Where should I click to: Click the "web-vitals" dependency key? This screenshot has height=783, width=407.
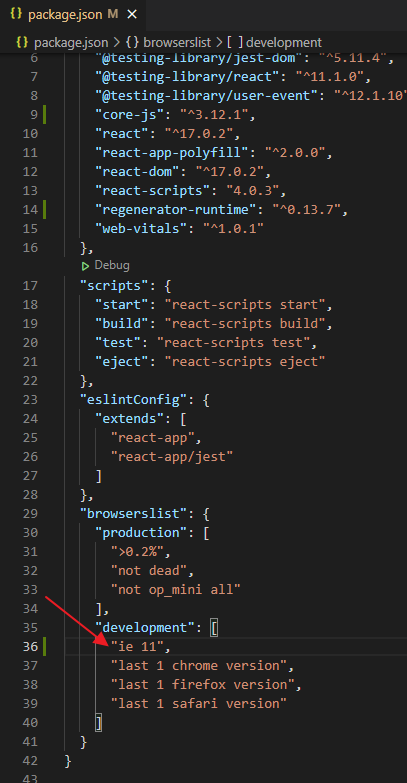pyautogui.click(x=145, y=229)
